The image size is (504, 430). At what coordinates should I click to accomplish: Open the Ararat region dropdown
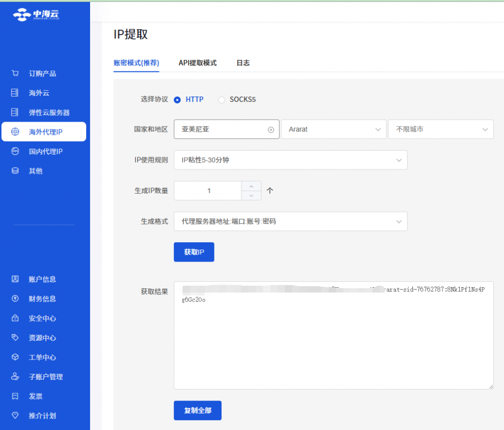[x=333, y=129]
